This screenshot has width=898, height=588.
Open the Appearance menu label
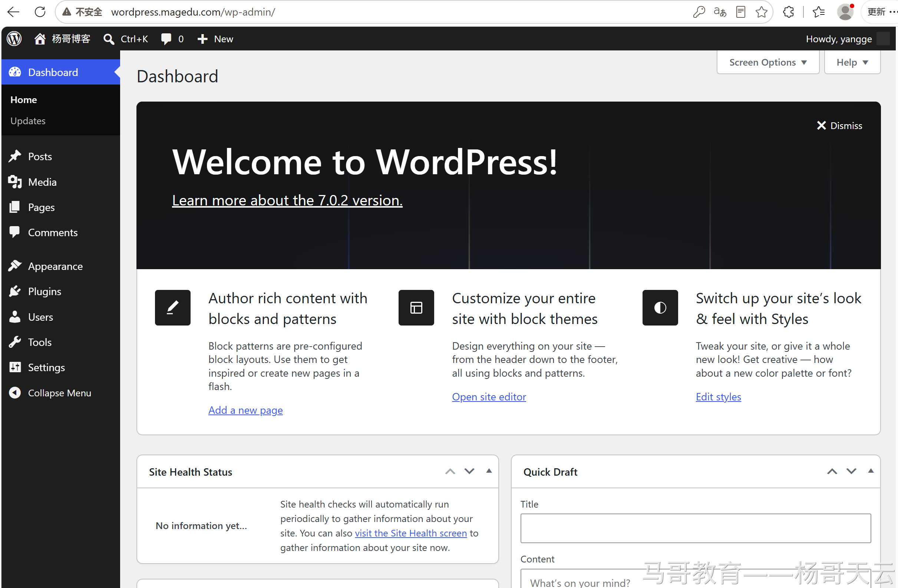tap(56, 266)
